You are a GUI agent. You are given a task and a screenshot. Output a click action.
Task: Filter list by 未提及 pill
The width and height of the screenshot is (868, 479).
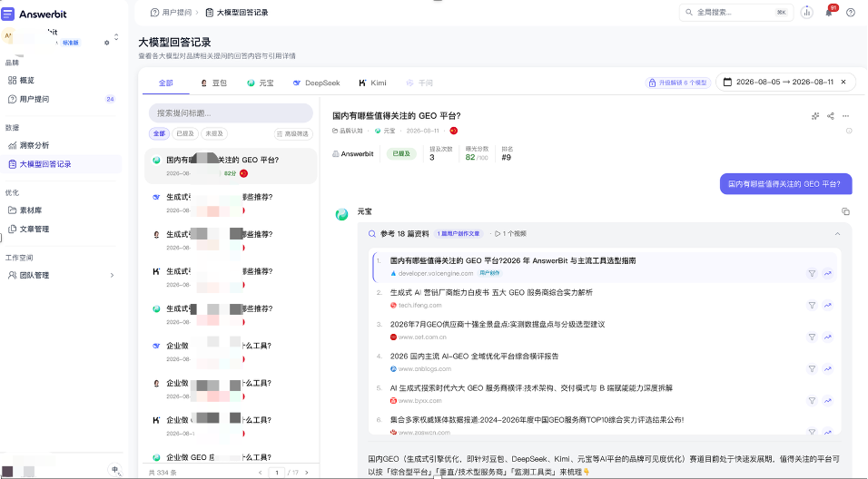tap(214, 133)
